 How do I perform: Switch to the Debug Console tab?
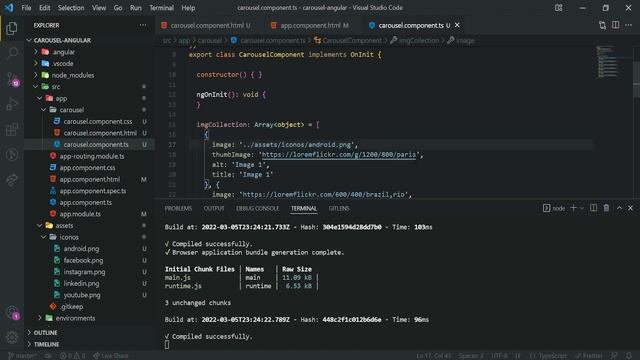pyautogui.click(x=258, y=208)
